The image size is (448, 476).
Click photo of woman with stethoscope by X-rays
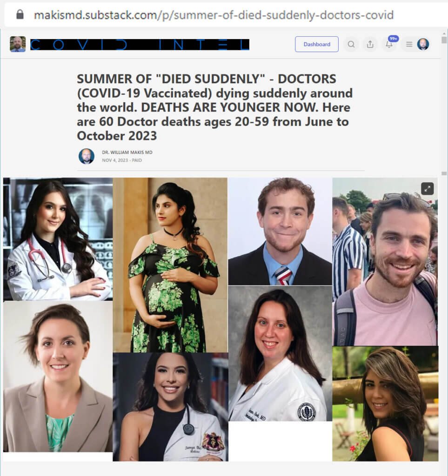point(58,239)
